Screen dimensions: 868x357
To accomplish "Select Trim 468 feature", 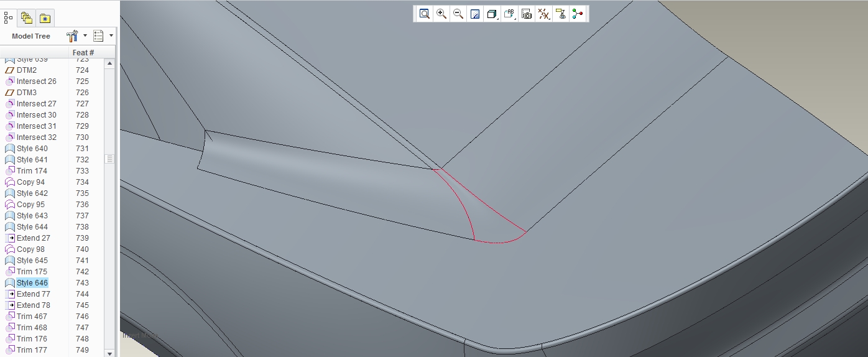I will tap(32, 328).
